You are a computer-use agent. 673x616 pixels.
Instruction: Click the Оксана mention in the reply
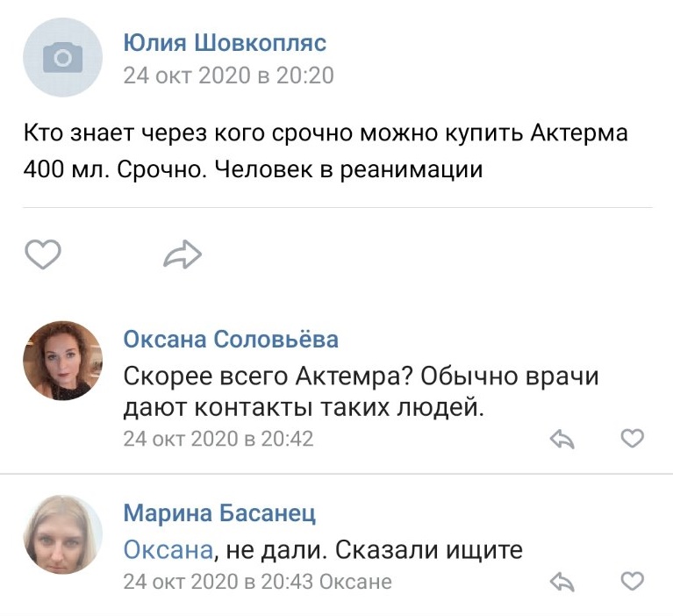tap(168, 550)
